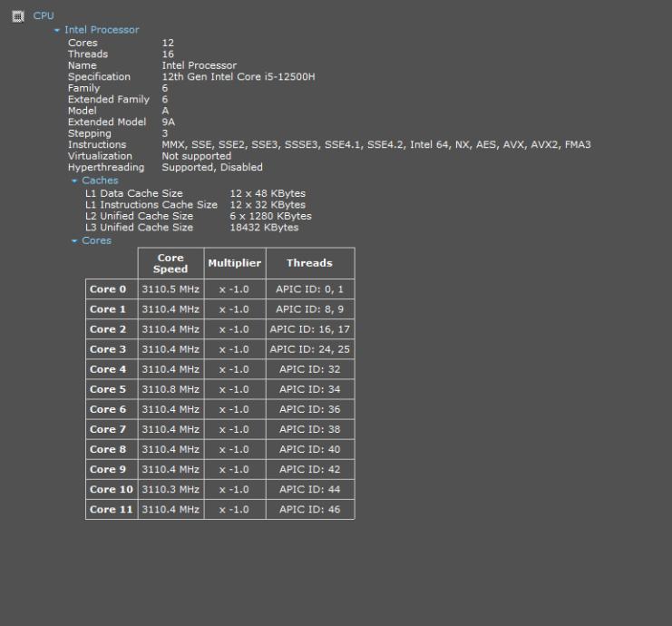Select the 12th Gen Intel Core i5-12500H text

(239, 77)
